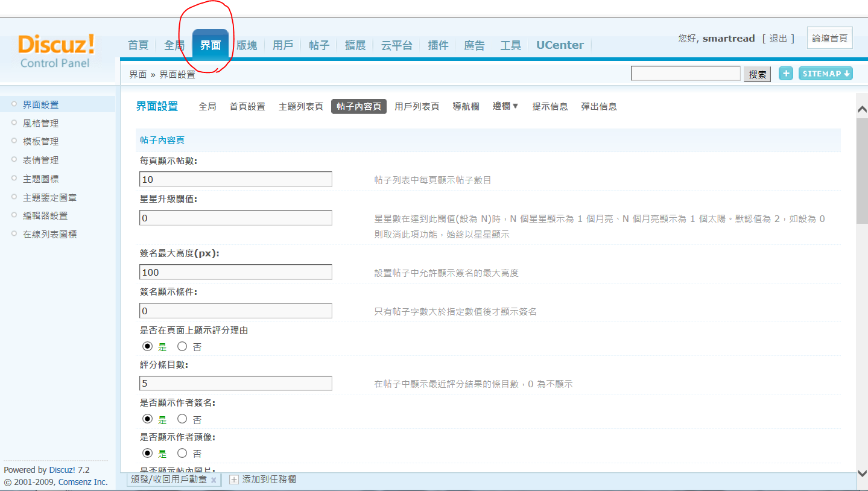Click the top search input field
Viewport: 868px width, 491px height.
[686, 74]
